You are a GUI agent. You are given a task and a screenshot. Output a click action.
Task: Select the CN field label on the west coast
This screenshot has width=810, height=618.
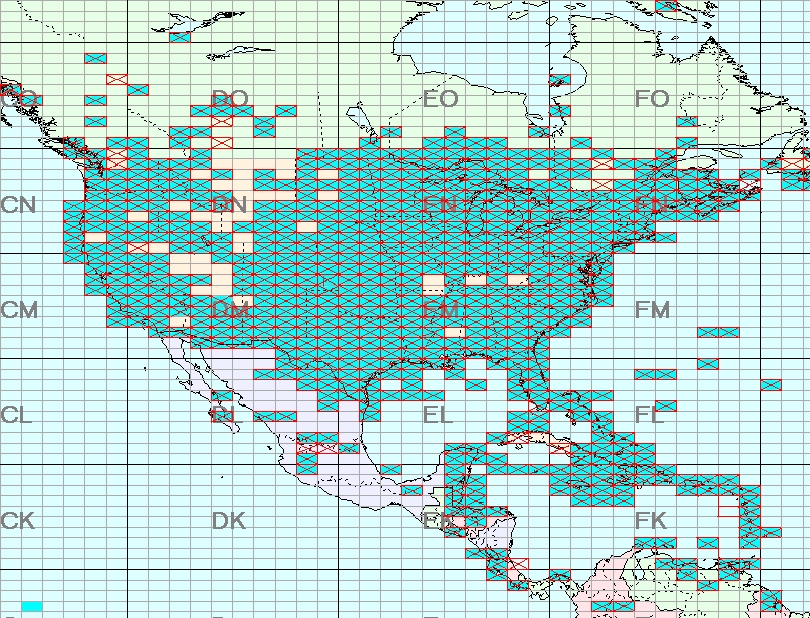coord(19,205)
